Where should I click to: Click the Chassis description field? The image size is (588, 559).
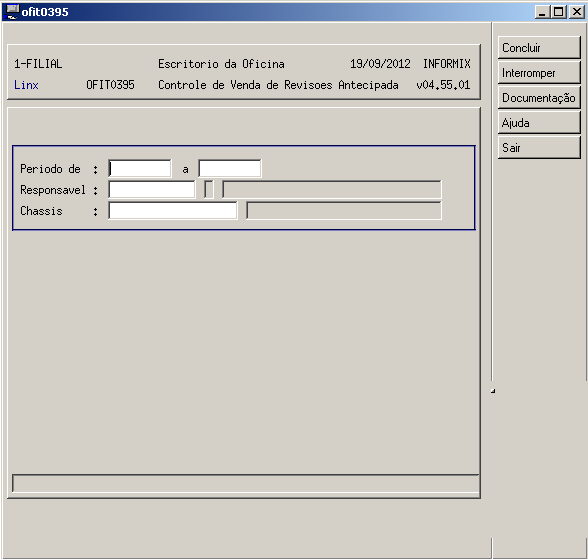pyautogui.click(x=344, y=210)
